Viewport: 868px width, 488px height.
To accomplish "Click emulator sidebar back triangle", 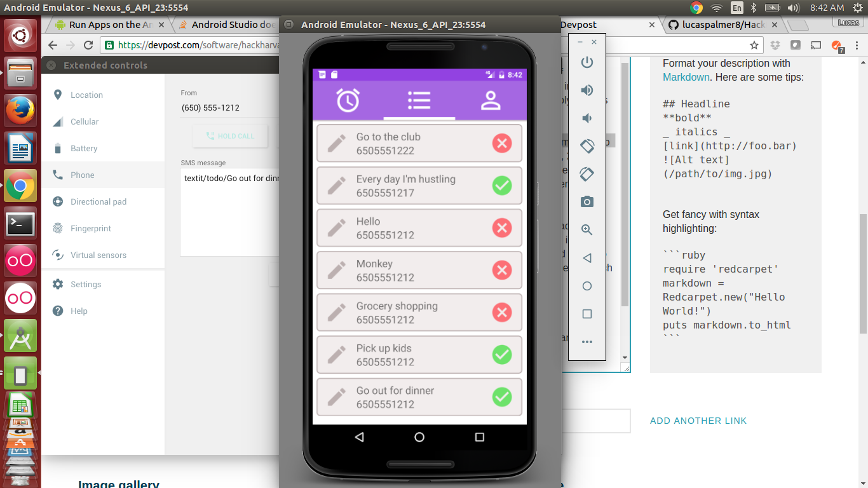I will pos(587,258).
